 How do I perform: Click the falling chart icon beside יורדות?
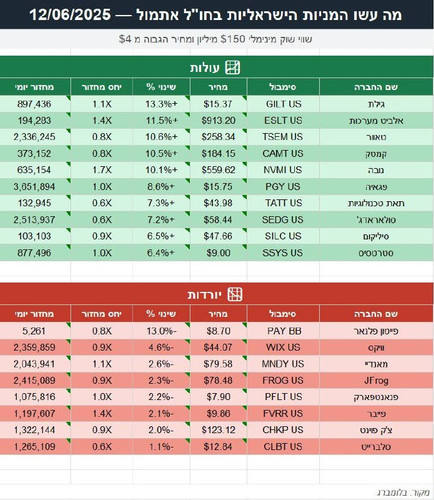pos(235,294)
